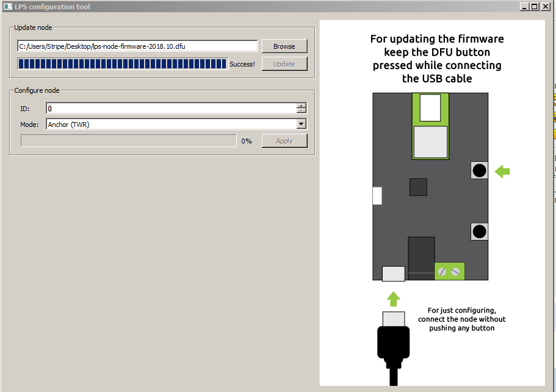Click the Apply button in Configure node
Image resolution: width=556 pixels, height=392 pixels.
point(284,141)
